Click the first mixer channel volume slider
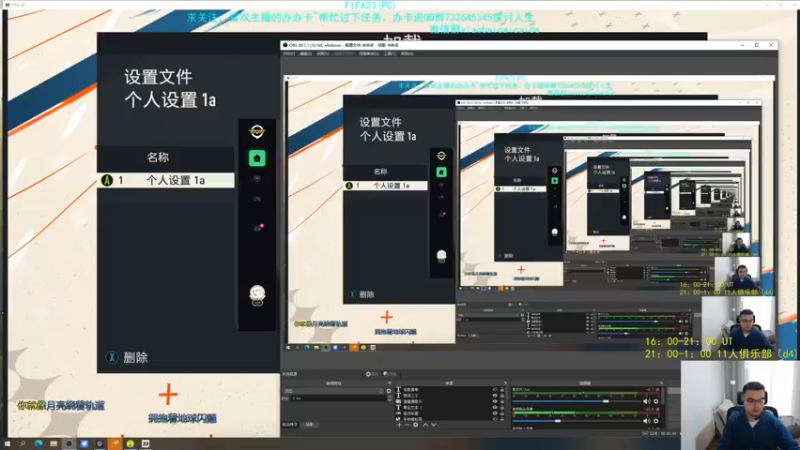 [577, 402]
